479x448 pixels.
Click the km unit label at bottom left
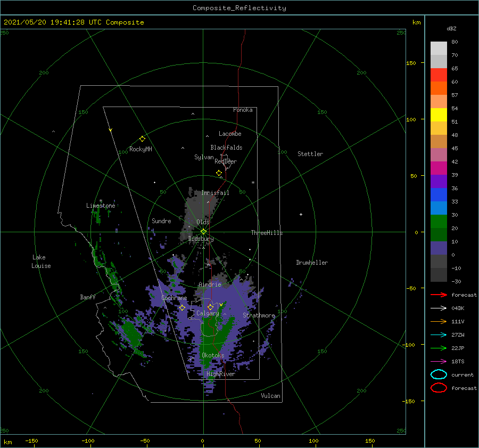(7, 442)
